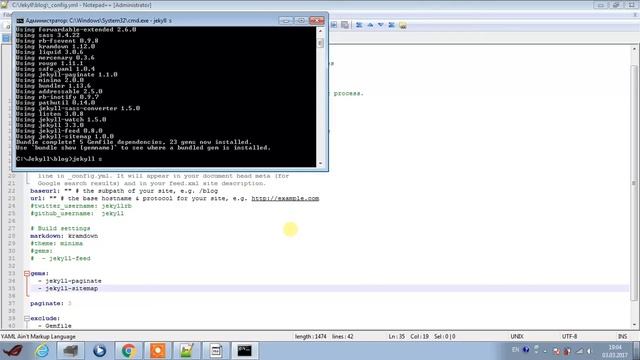640x360 pixels.
Task: Click the Show desktop strip at taskbar end
Action: pyautogui.click(x=637, y=351)
